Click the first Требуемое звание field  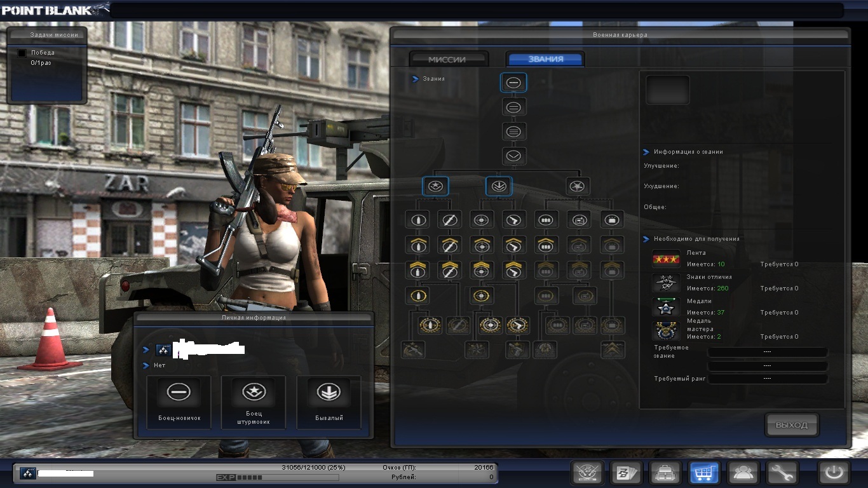[767, 352]
